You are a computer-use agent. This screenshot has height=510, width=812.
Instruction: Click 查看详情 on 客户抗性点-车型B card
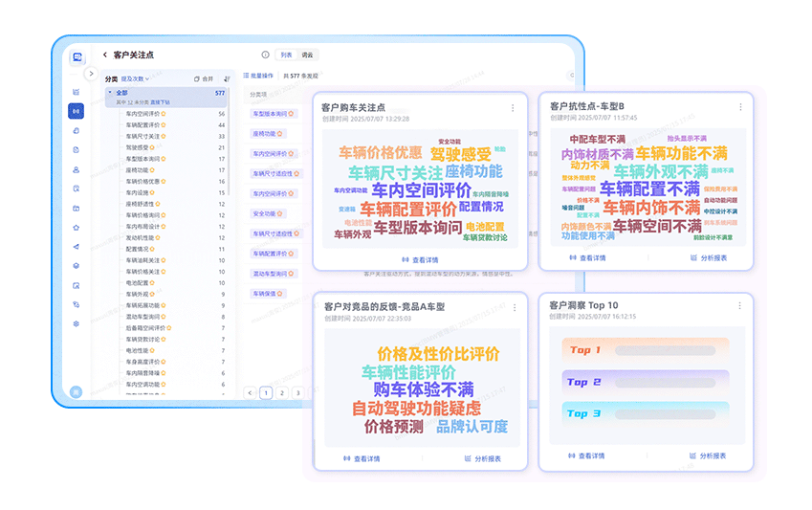click(584, 257)
